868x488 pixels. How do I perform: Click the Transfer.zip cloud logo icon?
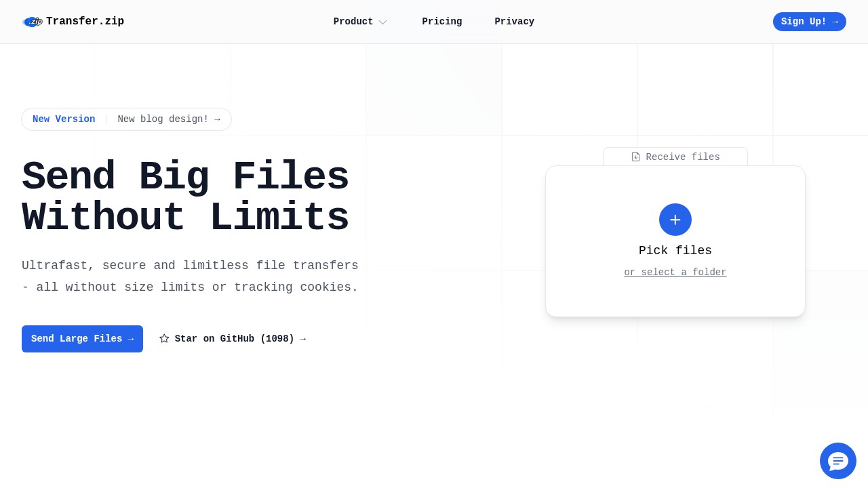tap(32, 22)
